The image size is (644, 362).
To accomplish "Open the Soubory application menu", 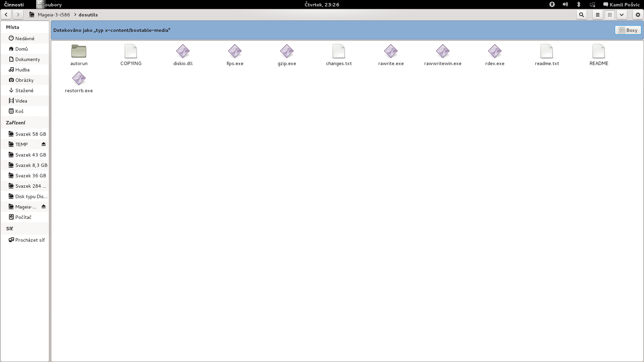I will pyautogui.click(x=49, y=4).
